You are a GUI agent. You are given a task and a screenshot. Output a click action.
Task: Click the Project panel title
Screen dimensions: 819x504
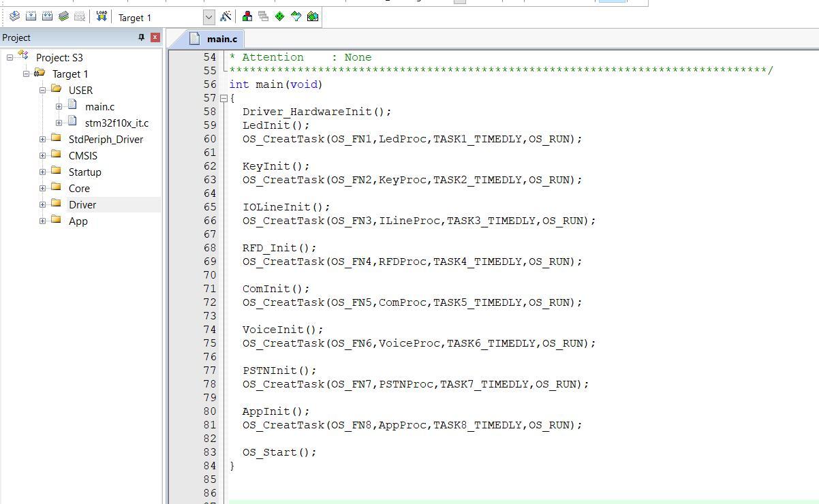pyautogui.click(x=16, y=37)
